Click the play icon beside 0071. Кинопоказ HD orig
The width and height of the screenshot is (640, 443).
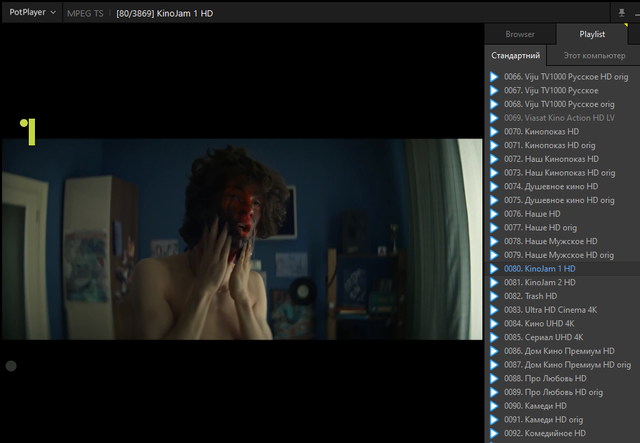coord(494,145)
